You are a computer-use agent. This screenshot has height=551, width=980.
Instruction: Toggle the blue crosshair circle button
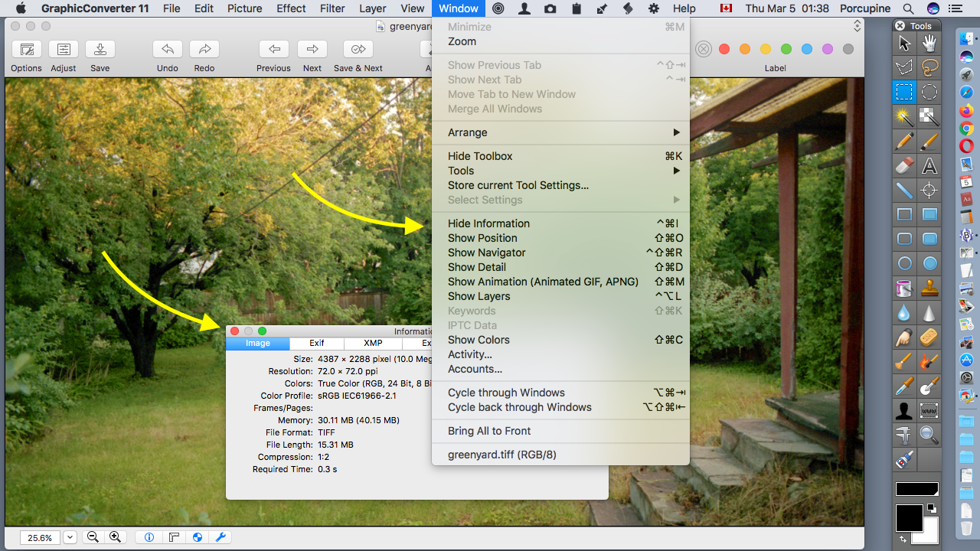point(197,537)
